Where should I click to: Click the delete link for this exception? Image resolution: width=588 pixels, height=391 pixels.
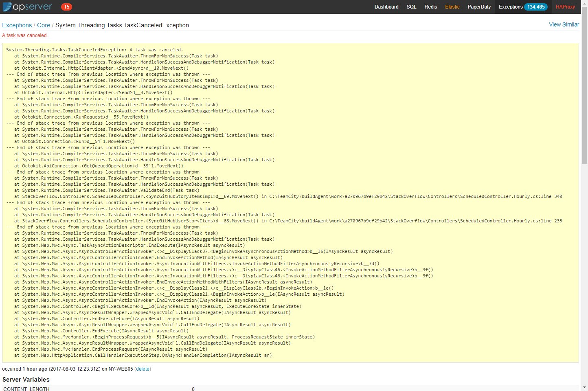[x=143, y=369]
